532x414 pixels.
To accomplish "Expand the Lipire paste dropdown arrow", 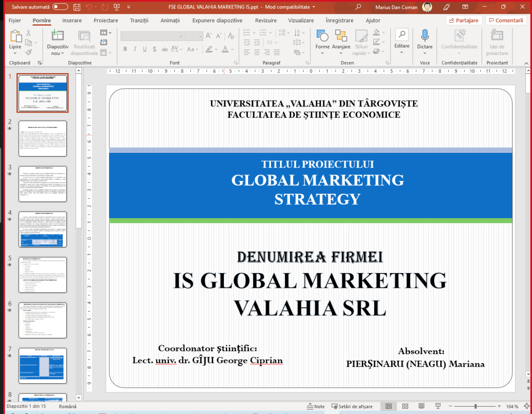I will point(15,53).
